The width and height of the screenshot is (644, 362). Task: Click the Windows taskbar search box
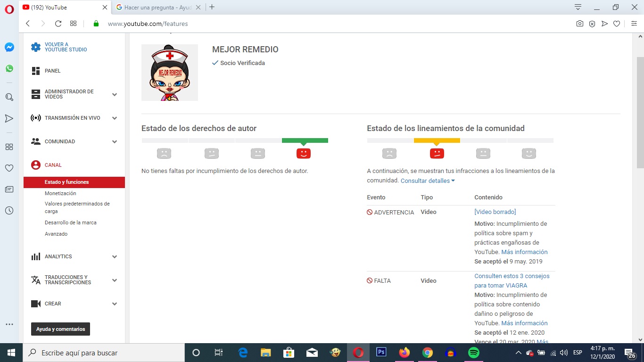click(x=104, y=353)
